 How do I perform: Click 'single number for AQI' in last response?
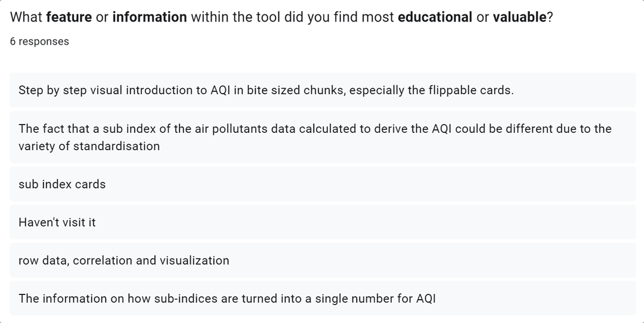click(x=376, y=299)
